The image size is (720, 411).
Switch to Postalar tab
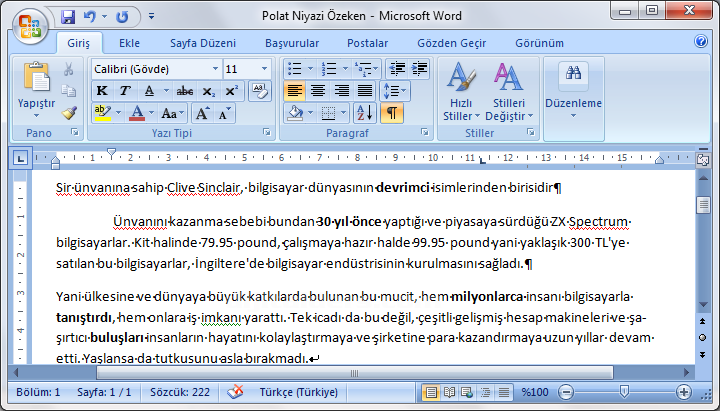(x=367, y=43)
